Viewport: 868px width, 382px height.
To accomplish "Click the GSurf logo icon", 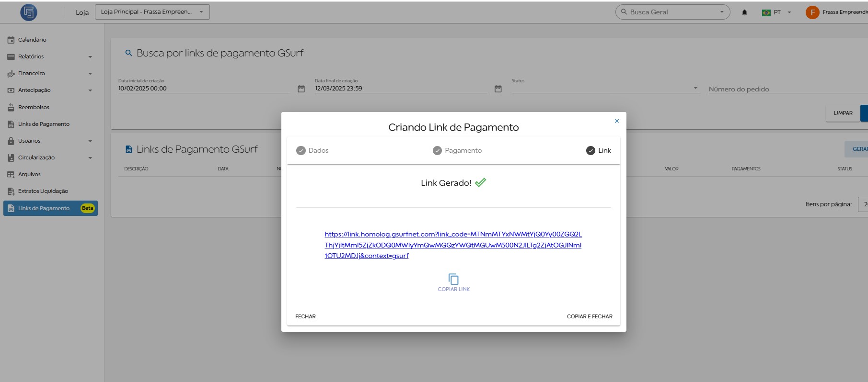I will 29,12.
